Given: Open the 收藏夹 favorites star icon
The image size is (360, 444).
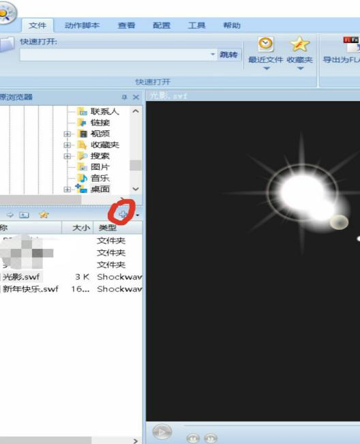Looking at the screenshot, I should 300,44.
